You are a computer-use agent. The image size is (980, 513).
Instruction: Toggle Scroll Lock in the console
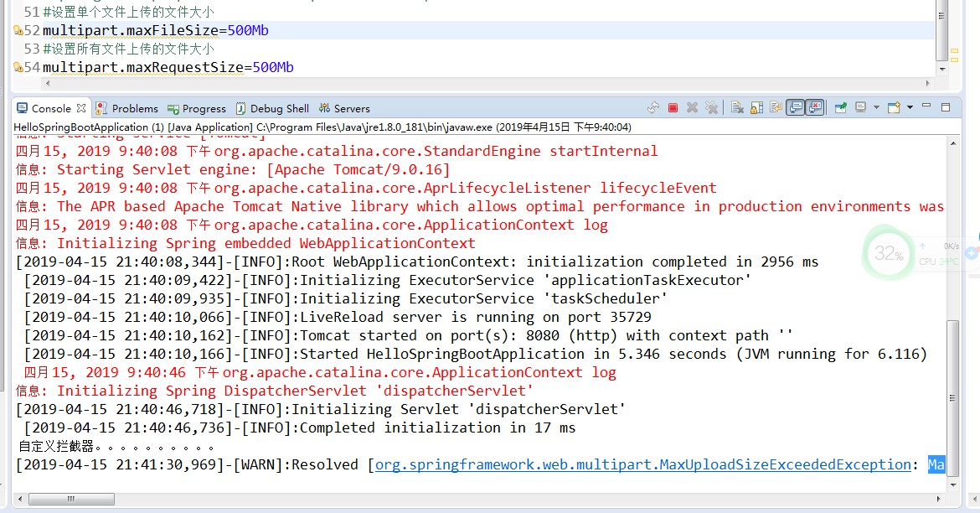pyautogui.click(x=756, y=107)
